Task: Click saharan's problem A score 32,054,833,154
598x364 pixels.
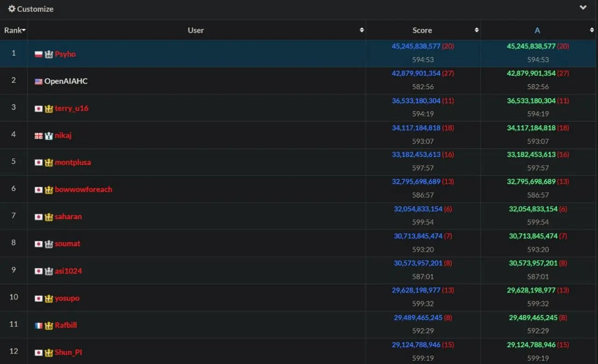Action: tap(533, 209)
